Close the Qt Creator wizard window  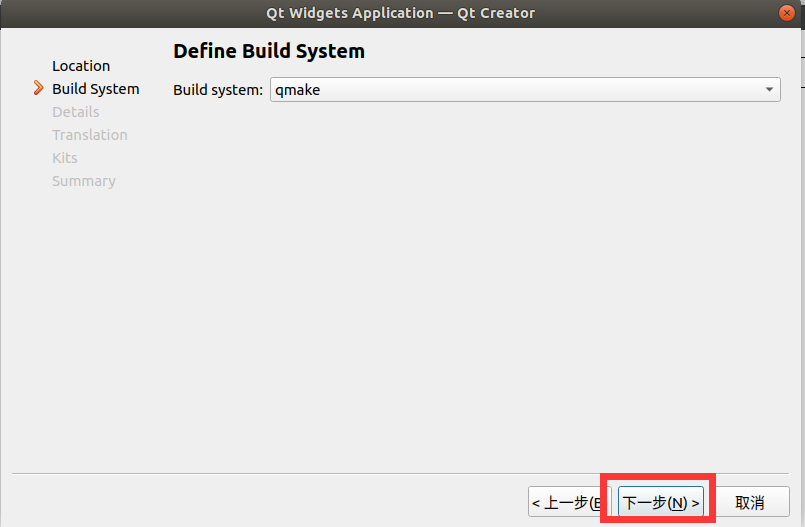point(786,13)
